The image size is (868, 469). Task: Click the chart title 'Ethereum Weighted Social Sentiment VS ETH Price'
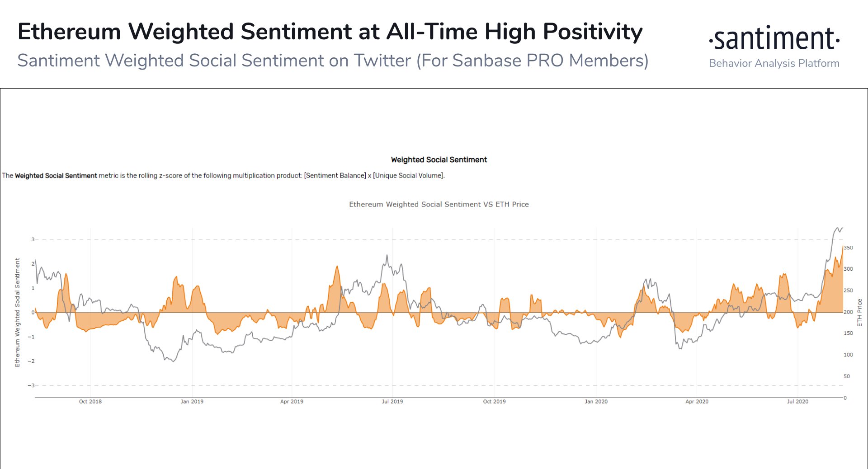(439, 204)
